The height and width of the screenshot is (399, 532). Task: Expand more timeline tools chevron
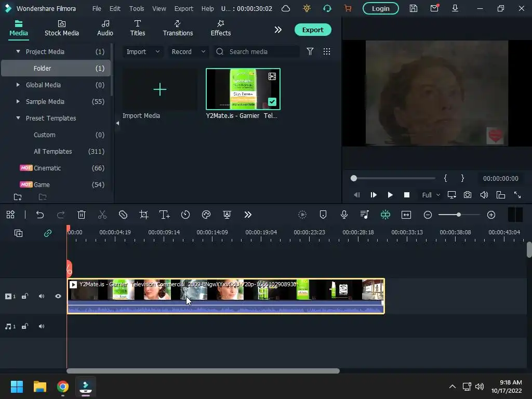tap(248, 215)
